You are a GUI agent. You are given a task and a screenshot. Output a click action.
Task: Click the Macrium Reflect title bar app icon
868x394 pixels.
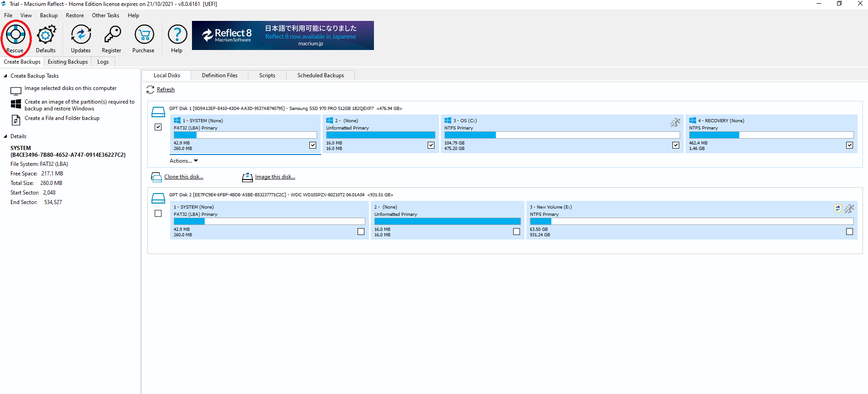[x=4, y=4]
